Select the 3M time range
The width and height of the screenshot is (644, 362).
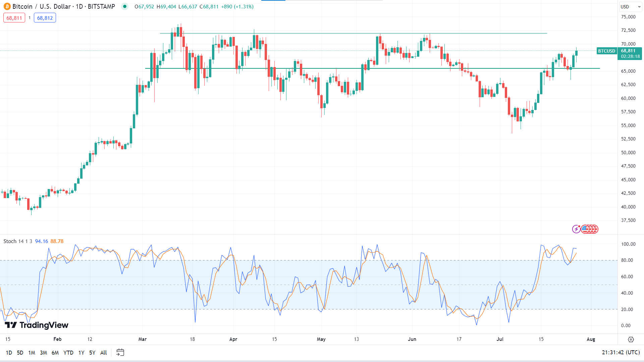pyautogui.click(x=43, y=353)
